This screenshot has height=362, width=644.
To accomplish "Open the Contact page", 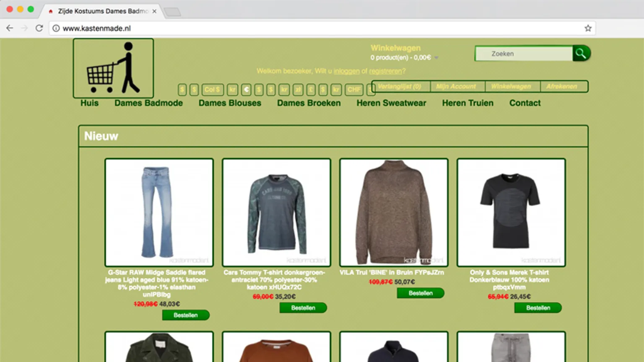I will tap(525, 103).
